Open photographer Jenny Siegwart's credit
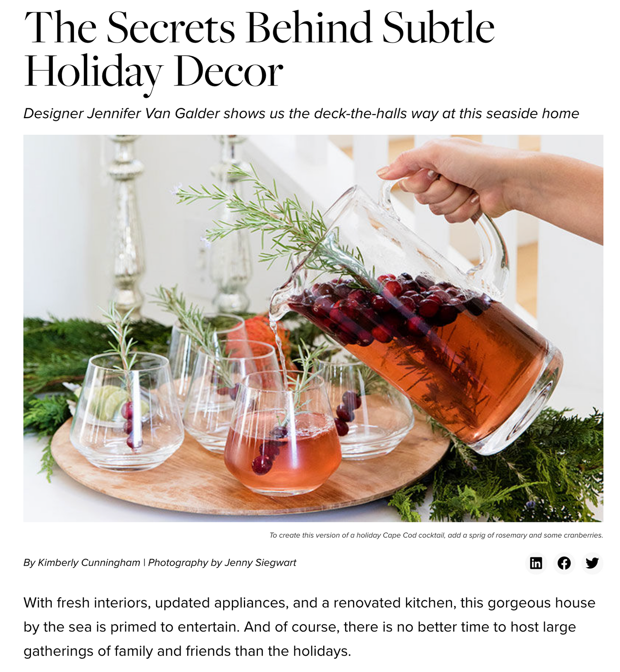Viewport: 620px width, 672px height. click(222, 563)
